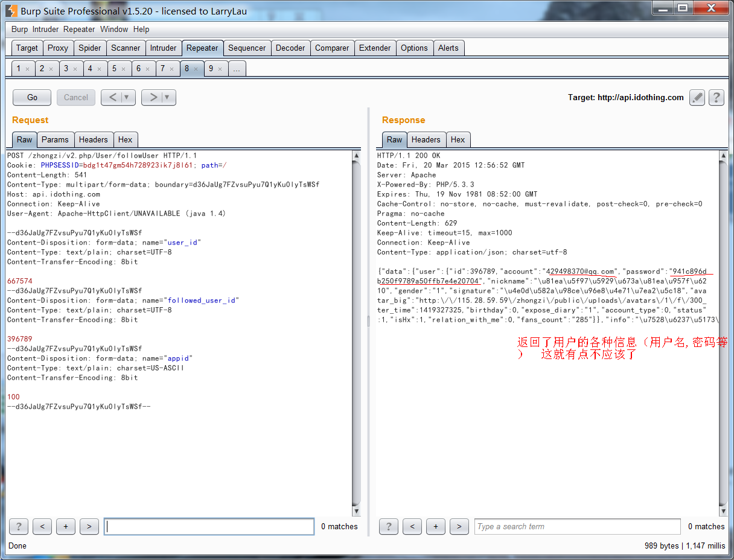This screenshot has height=560, width=734.
Task: Close Repeater tab 5 using its x
Action: [x=123, y=69]
